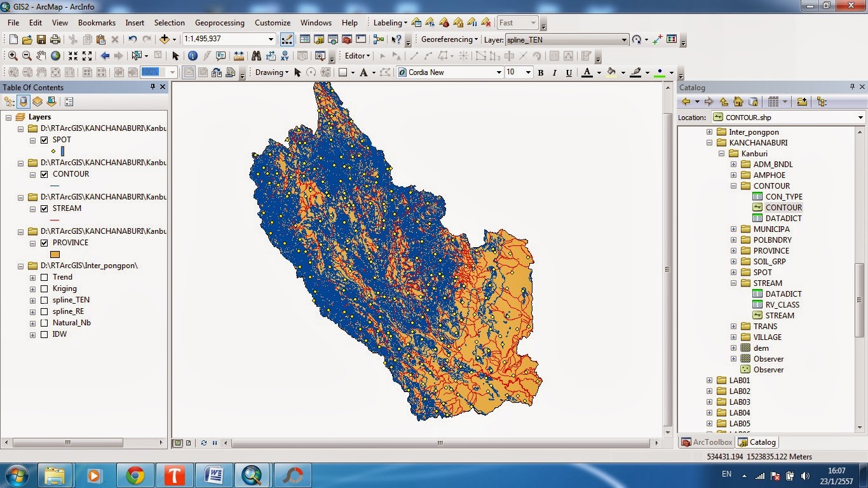Open the Attribute Table via Find tool icon
This screenshot has height=488, width=868.
pyautogui.click(x=257, y=55)
